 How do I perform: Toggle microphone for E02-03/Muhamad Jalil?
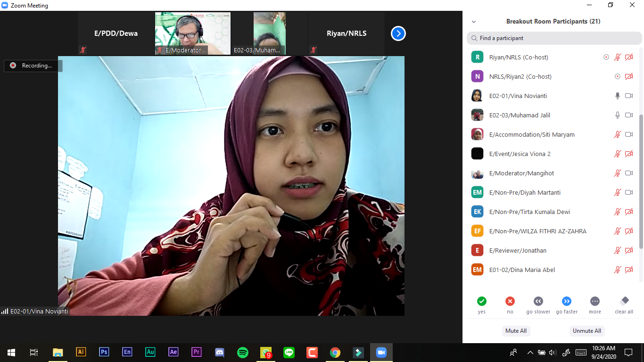coord(617,115)
